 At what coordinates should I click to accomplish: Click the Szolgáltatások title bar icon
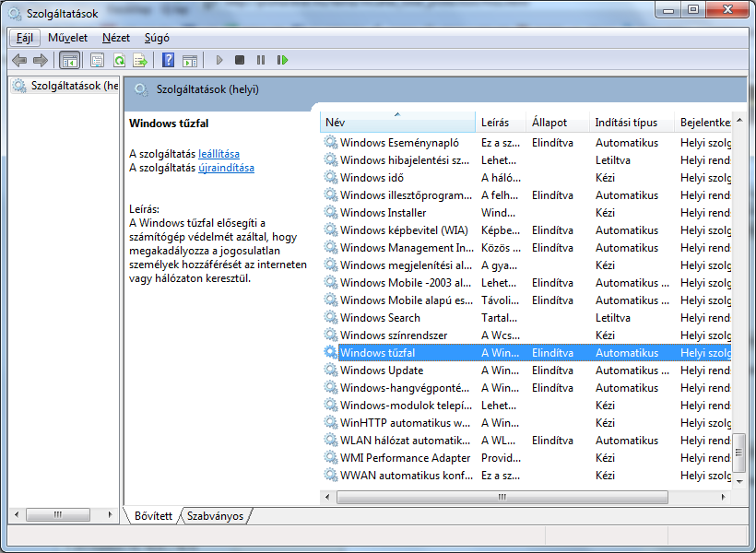point(15,14)
